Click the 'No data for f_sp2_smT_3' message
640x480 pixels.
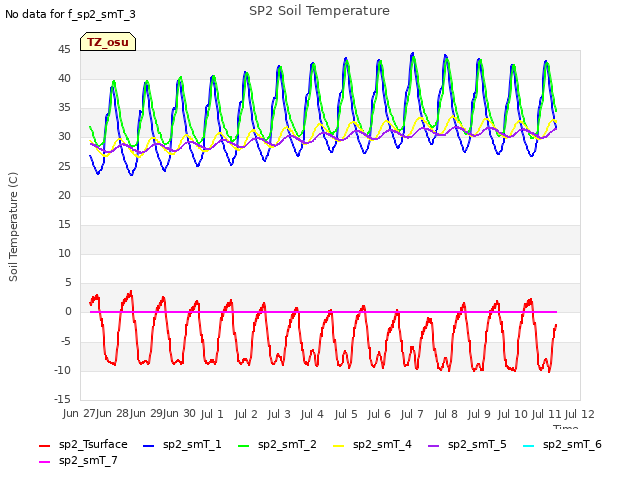click(x=70, y=14)
